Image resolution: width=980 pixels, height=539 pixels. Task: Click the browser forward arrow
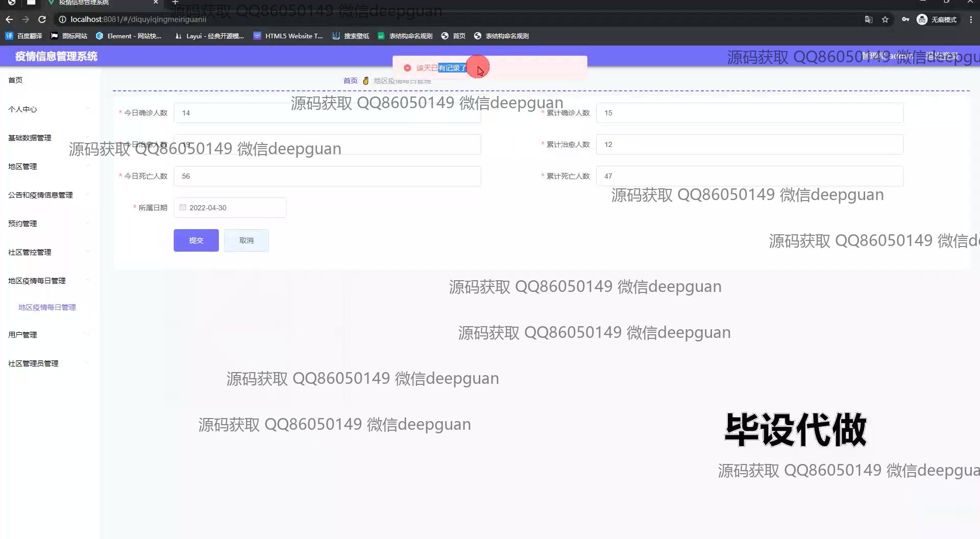(x=26, y=19)
